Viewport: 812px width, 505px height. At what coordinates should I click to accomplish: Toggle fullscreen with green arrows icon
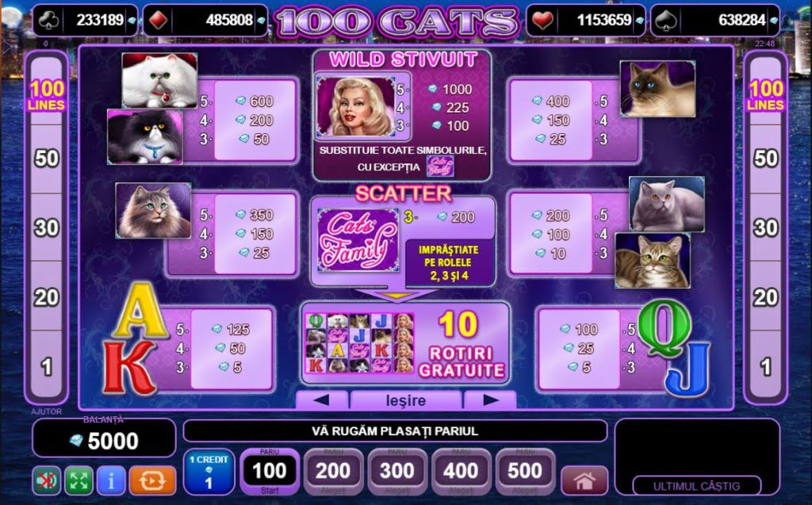(x=79, y=480)
